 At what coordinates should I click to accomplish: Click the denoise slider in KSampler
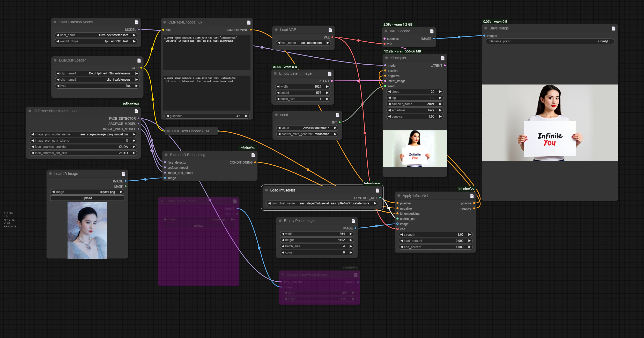click(x=415, y=117)
